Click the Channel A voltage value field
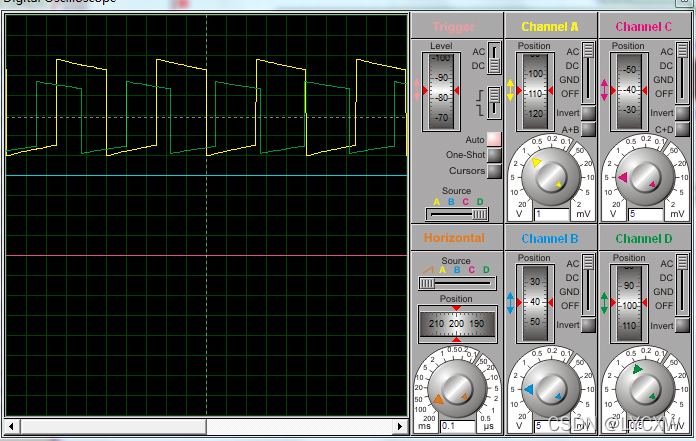Viewport: 696px width, 441px height. coord(551,214)
